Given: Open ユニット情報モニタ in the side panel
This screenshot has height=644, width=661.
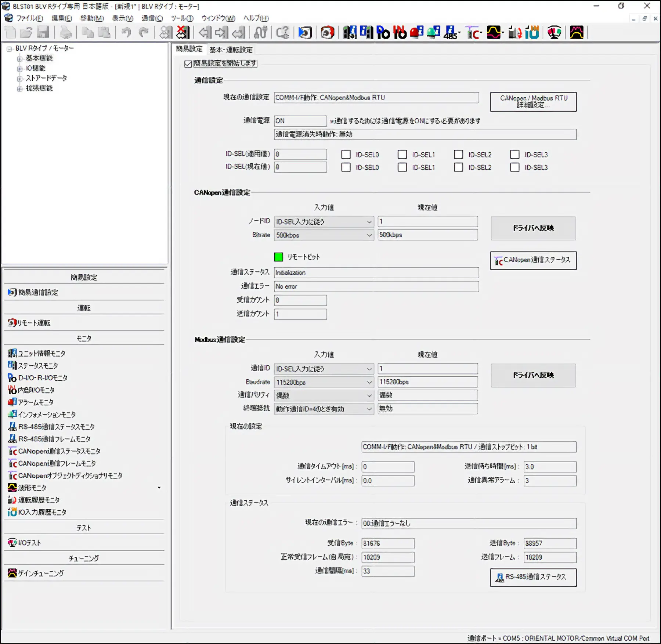Looking at the screenshot, I should click(x=41, y=353).
